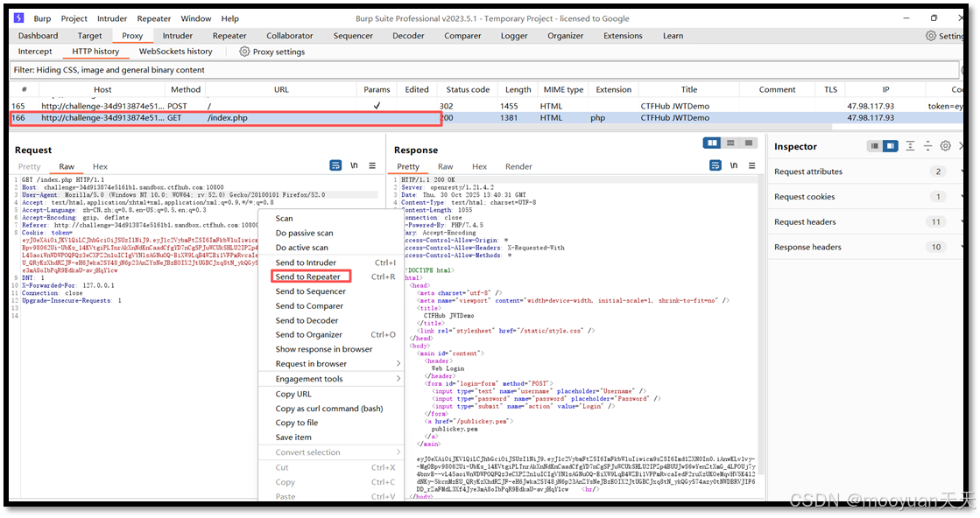This screenshot has height=518, width=980.
Task: Open the Settings gear icon
Action: click(931, 36)
